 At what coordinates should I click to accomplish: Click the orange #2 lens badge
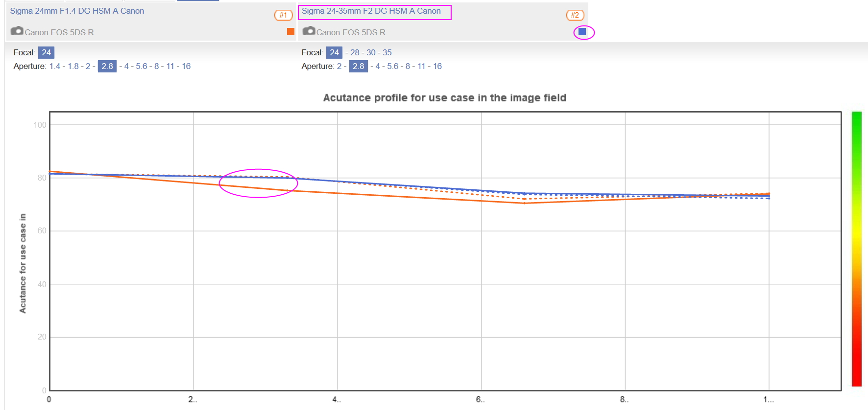pos(575,15)
